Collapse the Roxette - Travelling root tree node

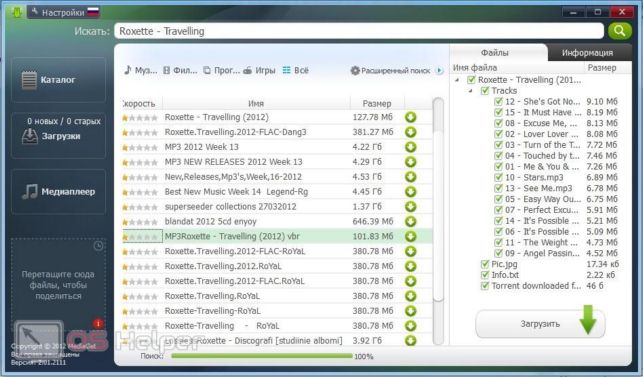[457, 80]
